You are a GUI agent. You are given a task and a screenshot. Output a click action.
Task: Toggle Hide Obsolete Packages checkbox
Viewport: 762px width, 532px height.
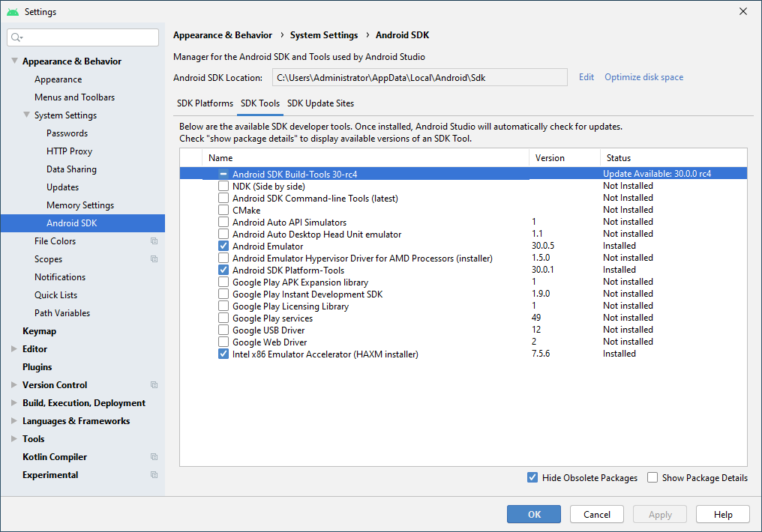[x=532, y=477]
